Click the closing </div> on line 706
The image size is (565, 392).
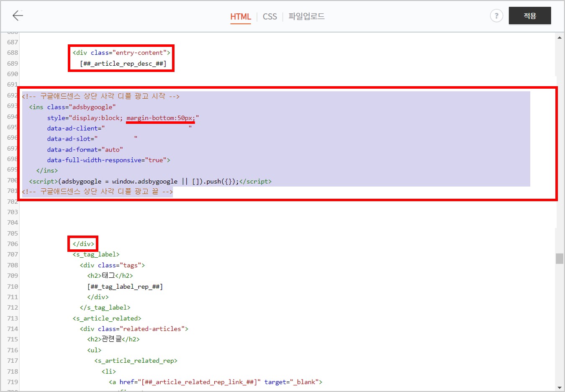click(83, 244)
